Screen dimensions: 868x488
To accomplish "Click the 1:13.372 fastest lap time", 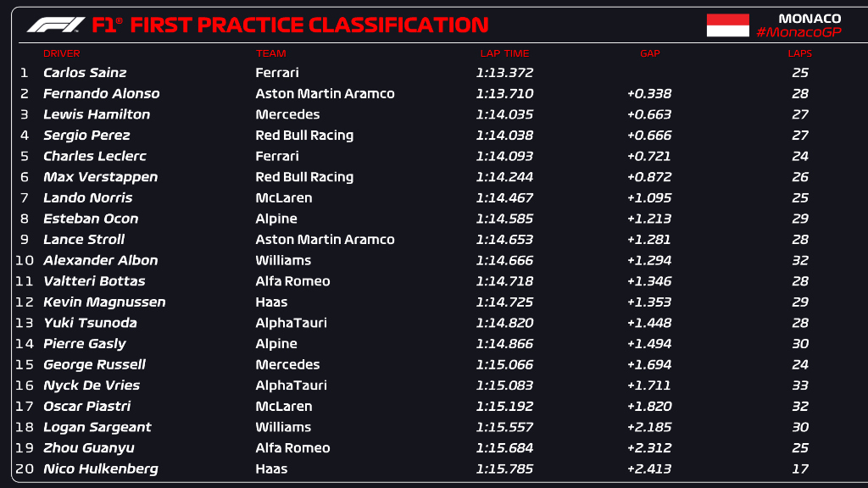I will tap(504, 73).
